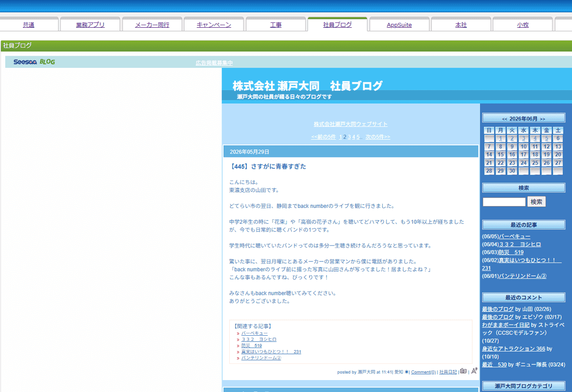Click the 社員ブログ green panel title bar
Screen dimensions: 572x392
[x=286, y=46]
